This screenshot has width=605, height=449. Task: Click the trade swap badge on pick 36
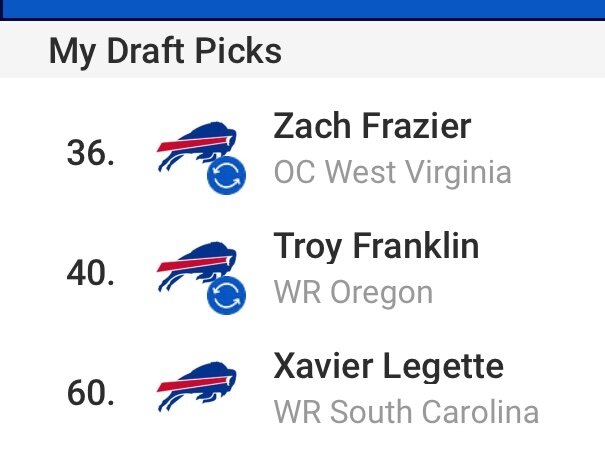(226, 175)
